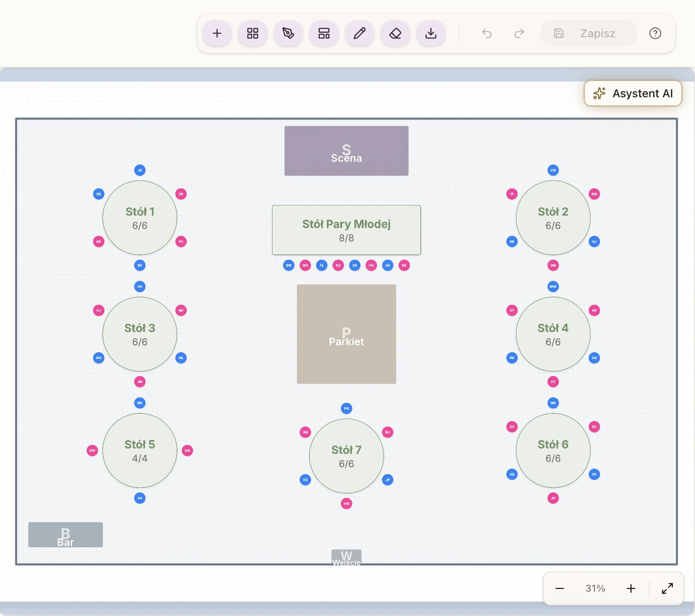Toggle fullscreen expand arrows icon

(667, 588)
